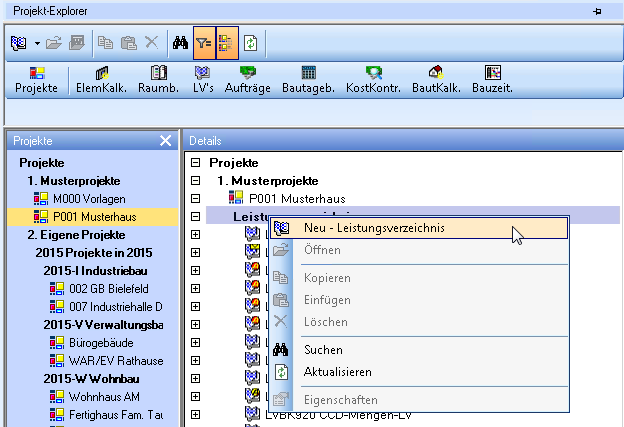This screenshot has height=427, width=624.
Task: Open the Bauzeit. scheduling module
Action: click(492, 79)
